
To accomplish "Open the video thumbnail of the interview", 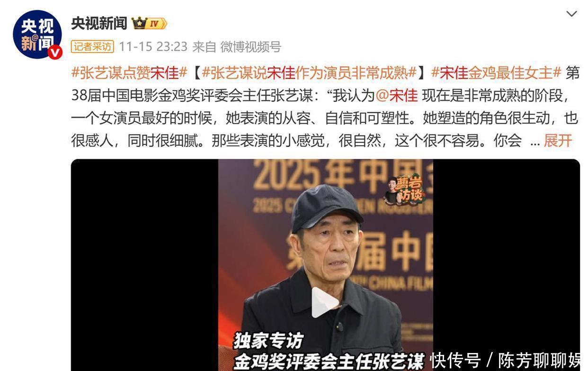I will tap(325, 265).
